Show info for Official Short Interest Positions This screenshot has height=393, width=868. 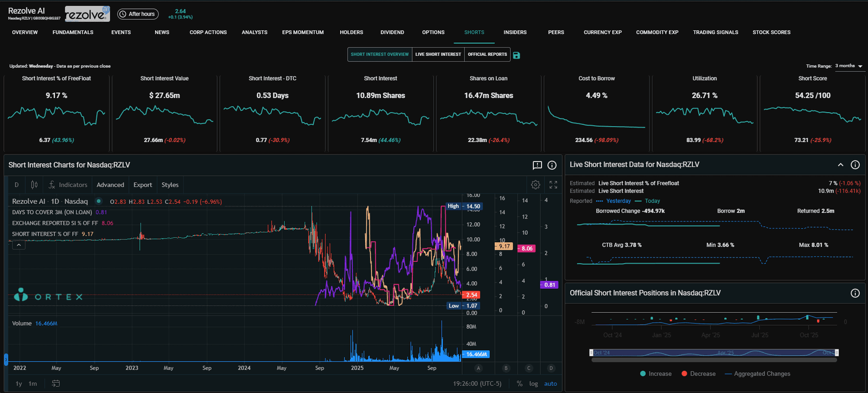click(x=855, y=293)
